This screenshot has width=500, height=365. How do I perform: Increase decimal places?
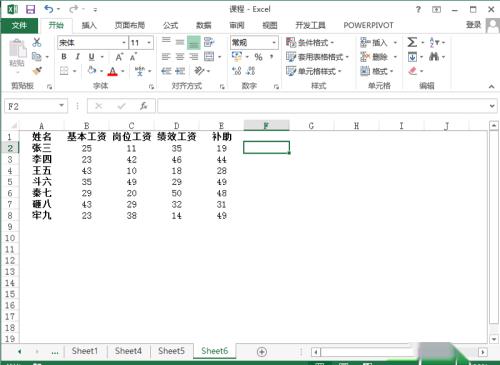[x=236, y=71]
